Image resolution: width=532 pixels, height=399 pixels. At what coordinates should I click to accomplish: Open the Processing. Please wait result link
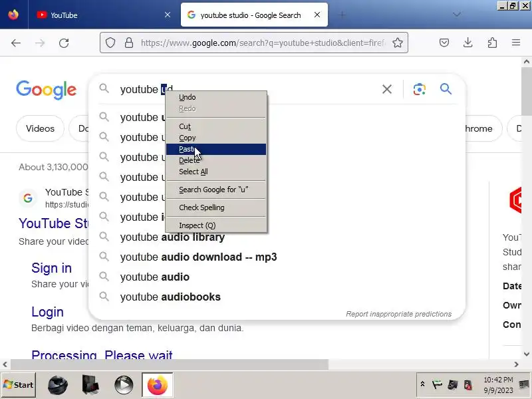click(102, 354)
